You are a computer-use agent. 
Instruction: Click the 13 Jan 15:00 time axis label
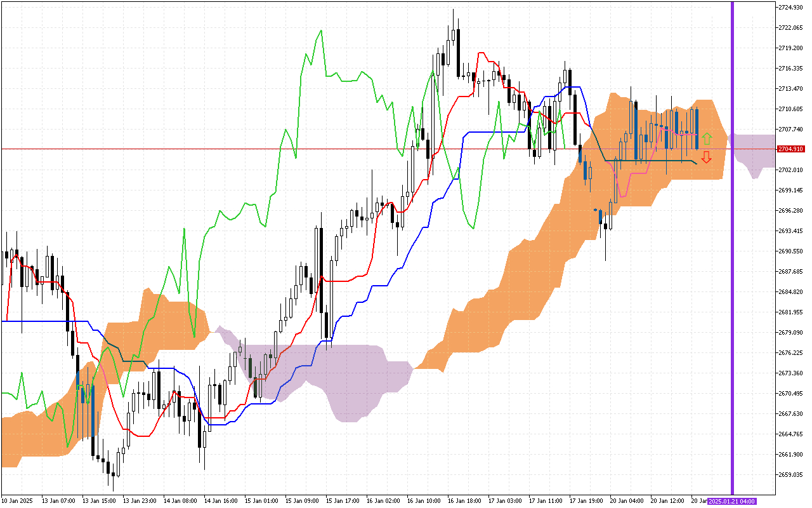(x=98, y=501)
